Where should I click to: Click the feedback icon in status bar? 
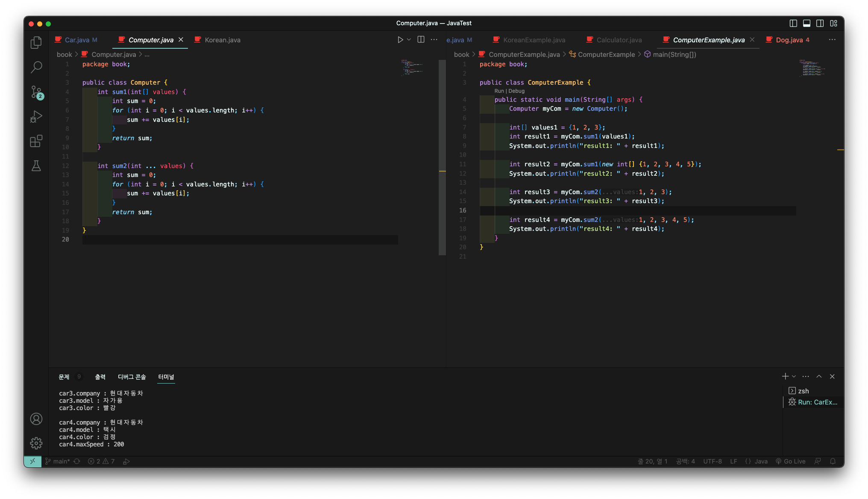pyautogui.click(x=817, y=461)
